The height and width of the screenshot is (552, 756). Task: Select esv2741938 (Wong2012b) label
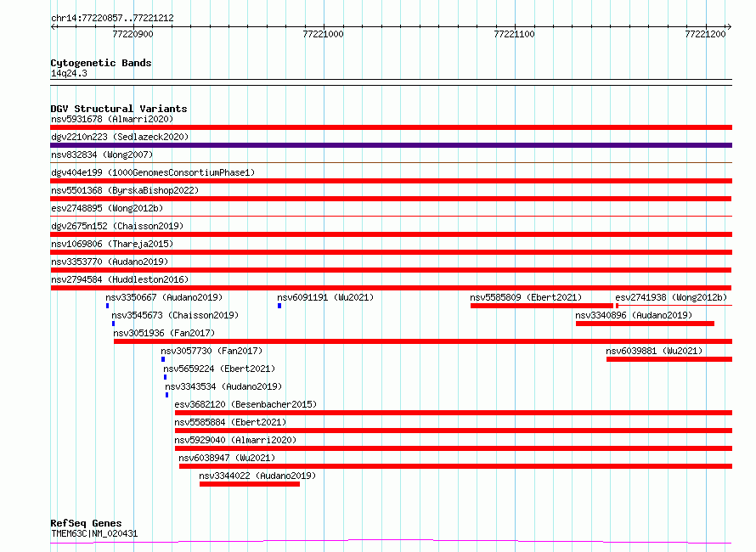pyautogui.click(x=671, y=297)
